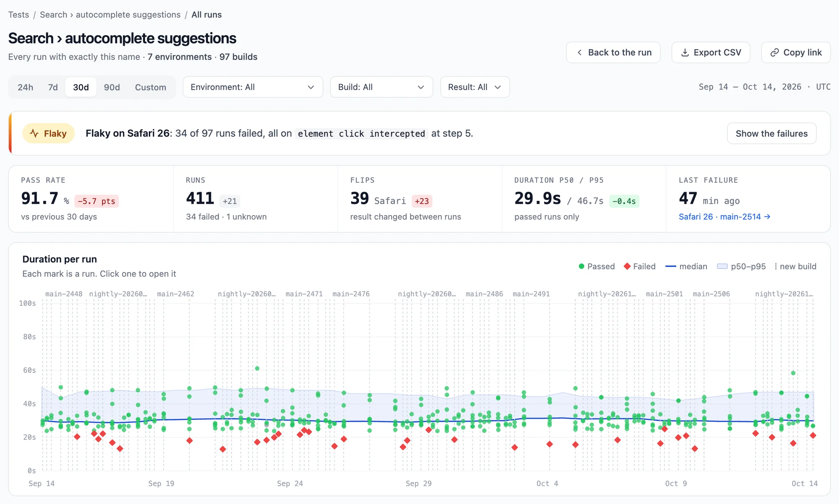Image resolution: width=839 pixels, height=504 pixels.
Task: Expand the Build: All dropdown
Action: (x=381, y=87)
